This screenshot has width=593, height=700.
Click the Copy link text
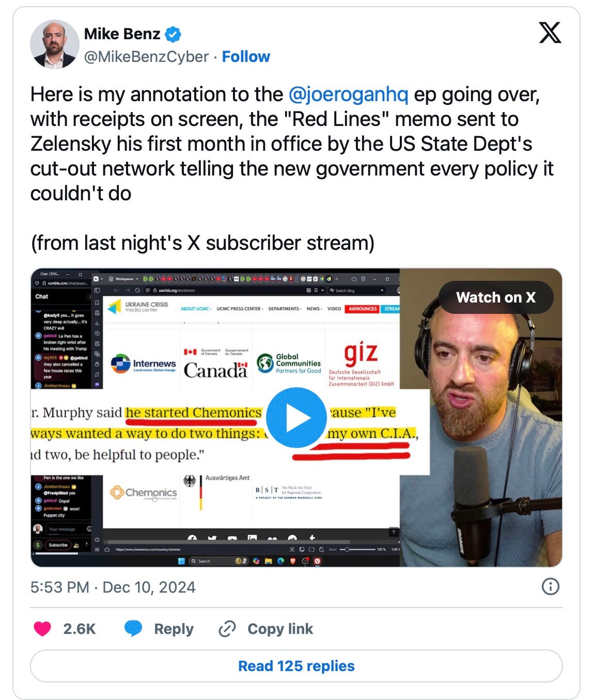click(x=280, y=629)
